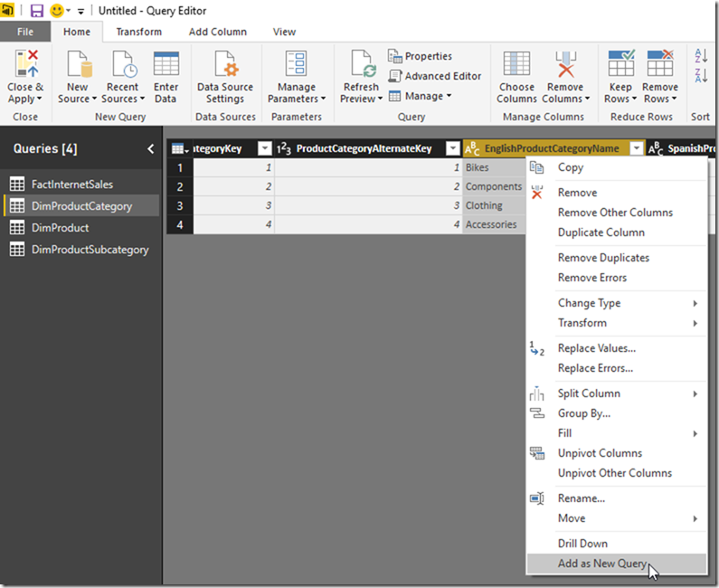Open query Properties
This screenshot has height=588, width=719.
click(x=420, y=56)
